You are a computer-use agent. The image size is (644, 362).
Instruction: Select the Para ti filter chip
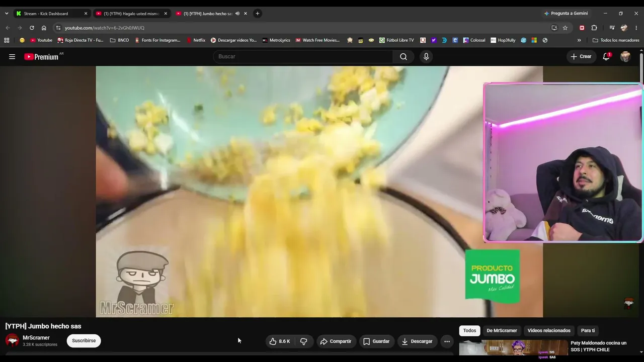(588, 331)
